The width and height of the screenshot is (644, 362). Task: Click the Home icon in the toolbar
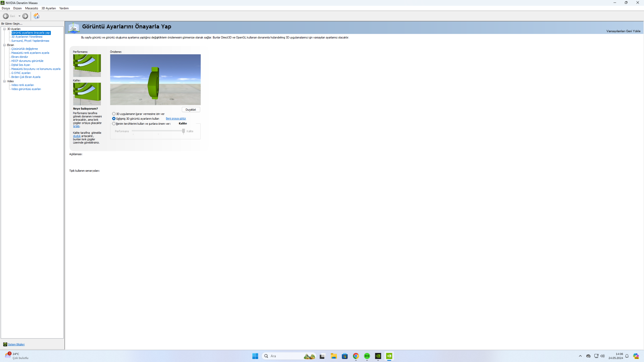coord(36,16)
